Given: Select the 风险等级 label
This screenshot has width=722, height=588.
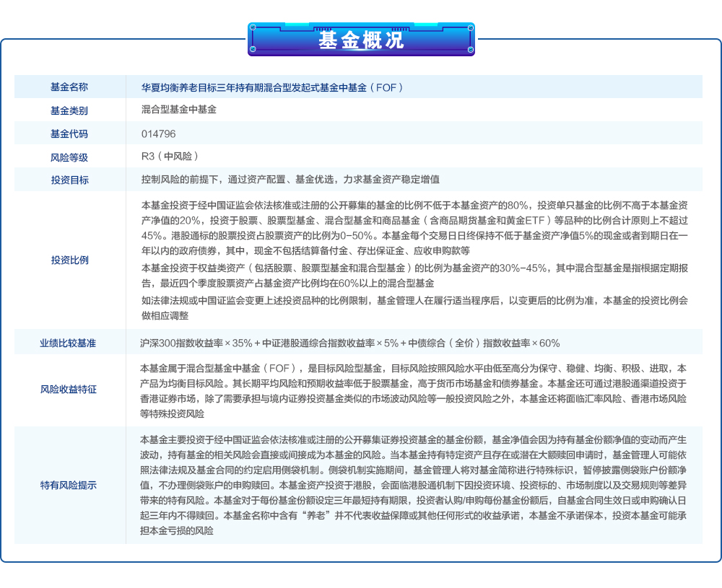Looking at the screenshot, I should click(x=69, y=157).
